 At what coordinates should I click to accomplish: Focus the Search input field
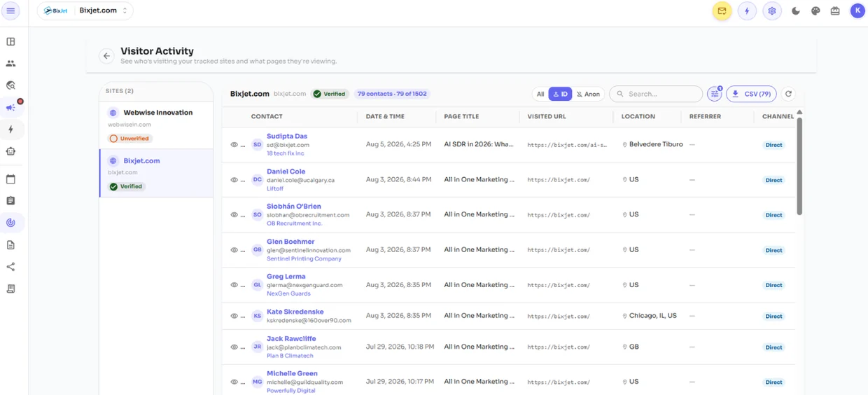coord(656,94)
